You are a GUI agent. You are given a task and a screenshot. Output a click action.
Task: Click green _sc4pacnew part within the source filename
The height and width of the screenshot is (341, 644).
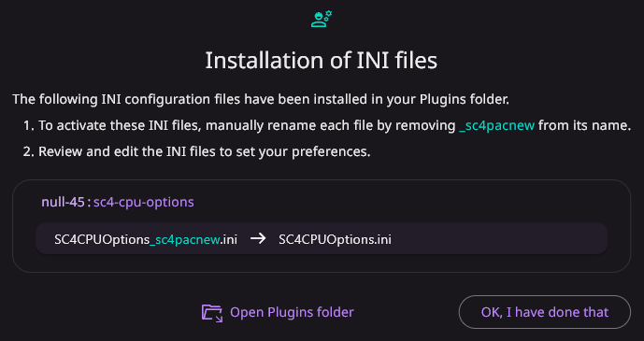pos(185,240)
